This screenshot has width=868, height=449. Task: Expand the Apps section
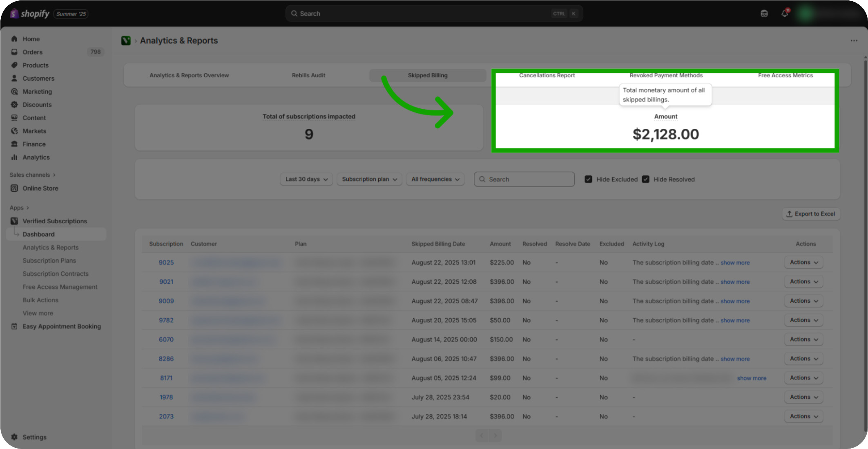click(x=19, y=208)
